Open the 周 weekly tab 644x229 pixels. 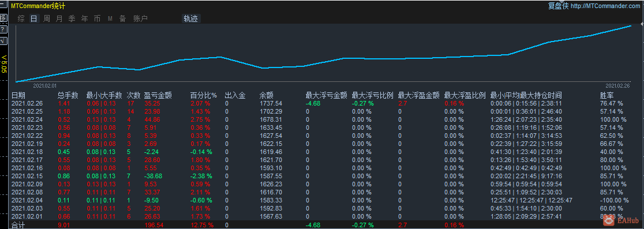pos(46,18)
